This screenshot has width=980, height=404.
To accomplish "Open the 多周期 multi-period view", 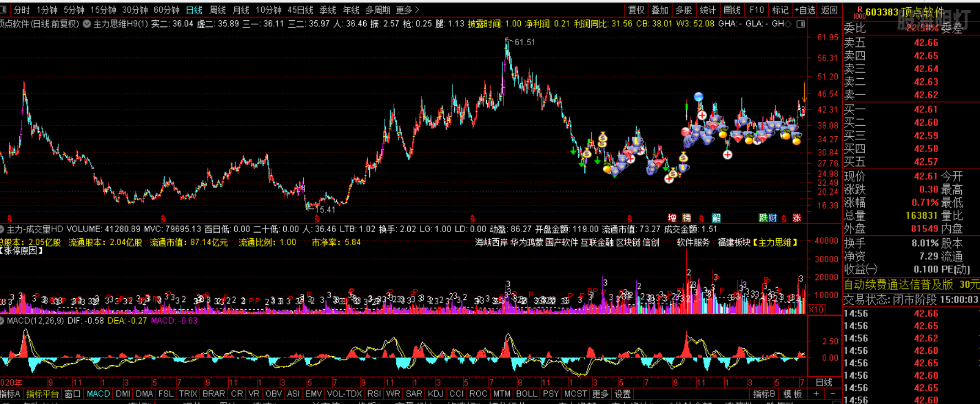I will point(378,10).
